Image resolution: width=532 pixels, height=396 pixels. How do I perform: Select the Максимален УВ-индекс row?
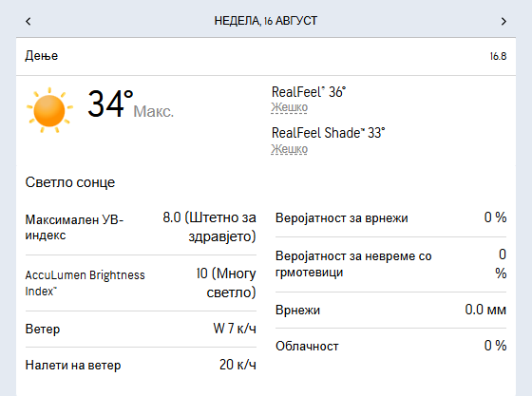pyautogui.click(x=141, y=227)
